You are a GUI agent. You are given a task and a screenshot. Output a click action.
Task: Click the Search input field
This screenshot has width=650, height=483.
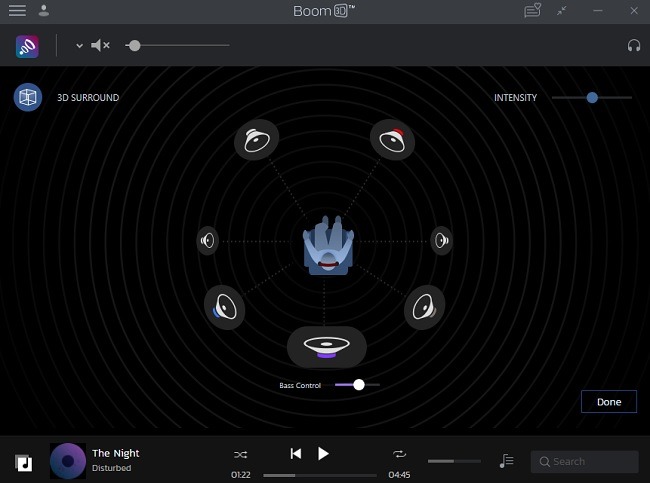point(585,461)
